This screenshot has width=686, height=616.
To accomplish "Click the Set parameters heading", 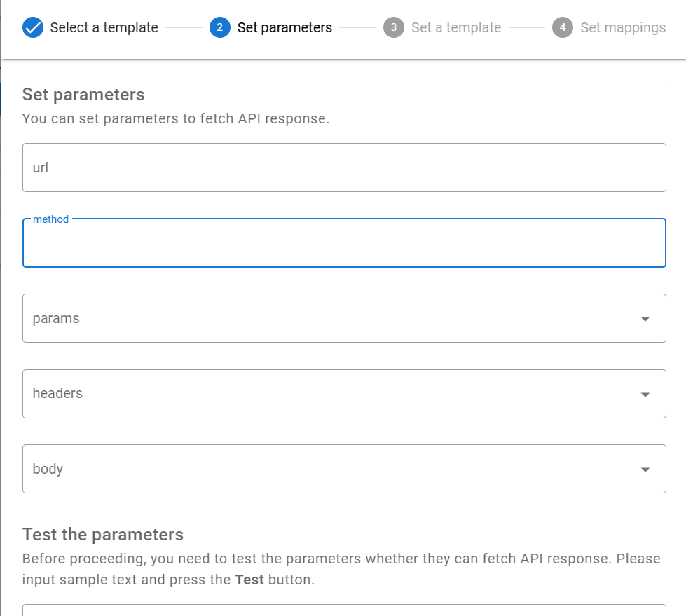I will tap(84, 94).
